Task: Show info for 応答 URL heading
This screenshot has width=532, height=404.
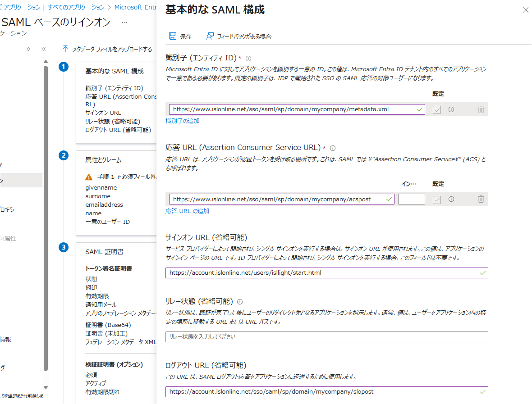Action: [333, 148]
